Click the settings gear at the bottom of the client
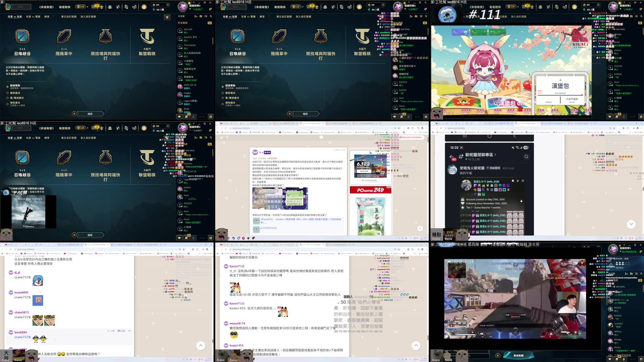The width and height of the screenshot is (644, 362). pos(211,117)
